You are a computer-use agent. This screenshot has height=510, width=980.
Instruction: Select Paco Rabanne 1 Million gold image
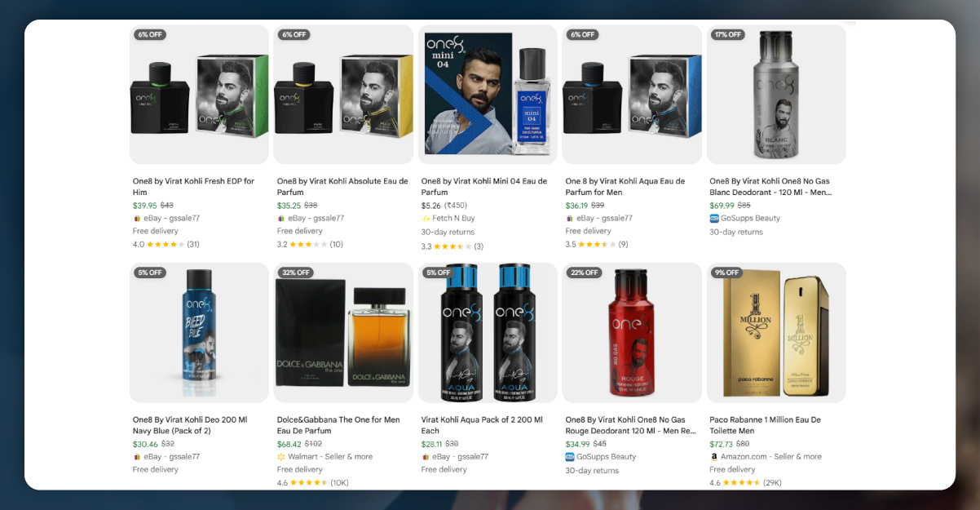[x=775, y=333]
